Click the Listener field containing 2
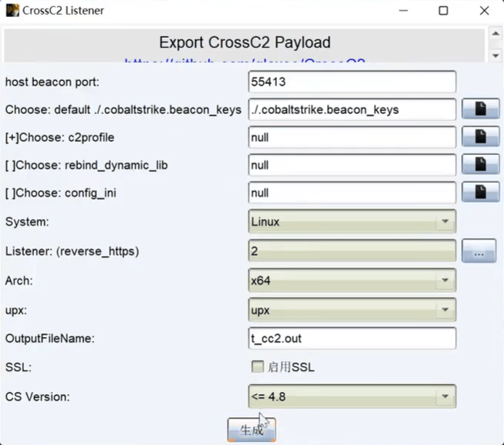The width and height of the screenshot is (504, 445). (352, 251)
